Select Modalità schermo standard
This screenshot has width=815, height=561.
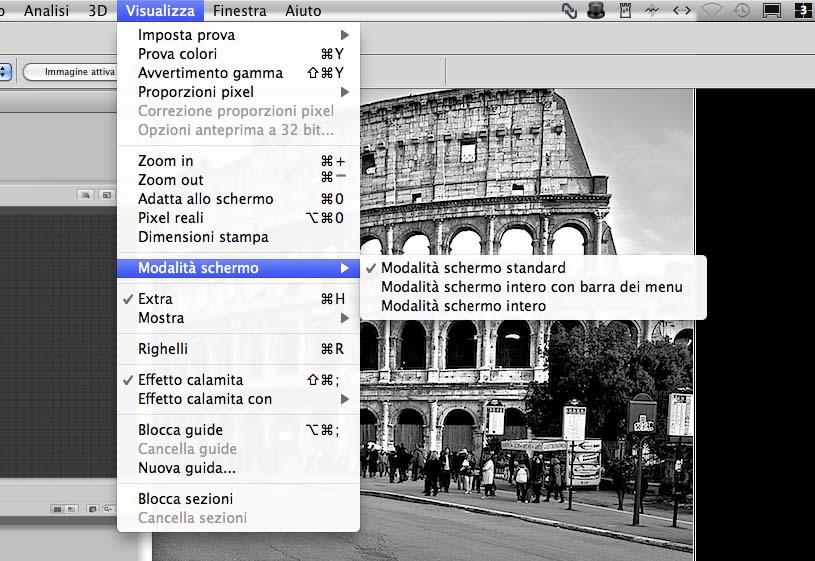pyautogui.click(x=533, y=268)
